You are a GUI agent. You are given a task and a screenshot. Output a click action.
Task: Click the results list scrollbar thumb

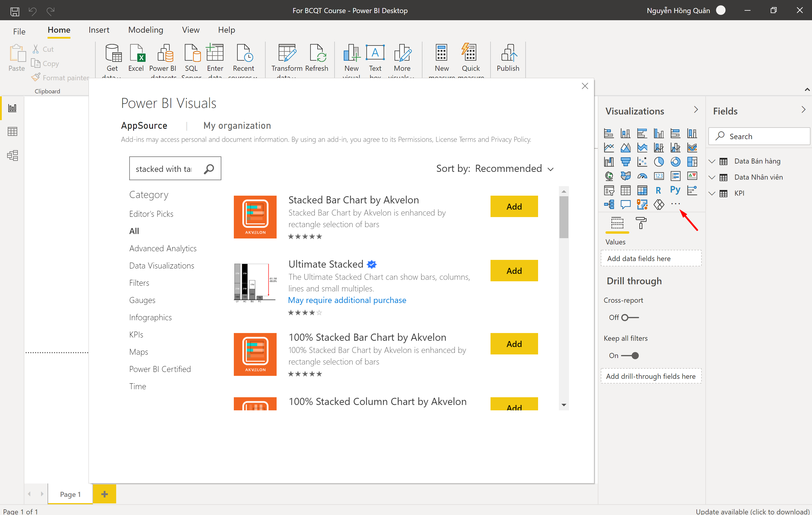click(564, 217)
